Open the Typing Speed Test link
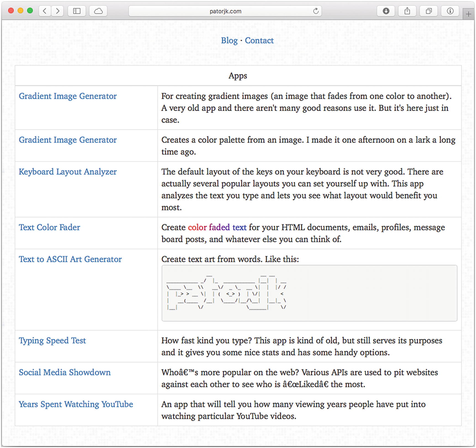 52,341
